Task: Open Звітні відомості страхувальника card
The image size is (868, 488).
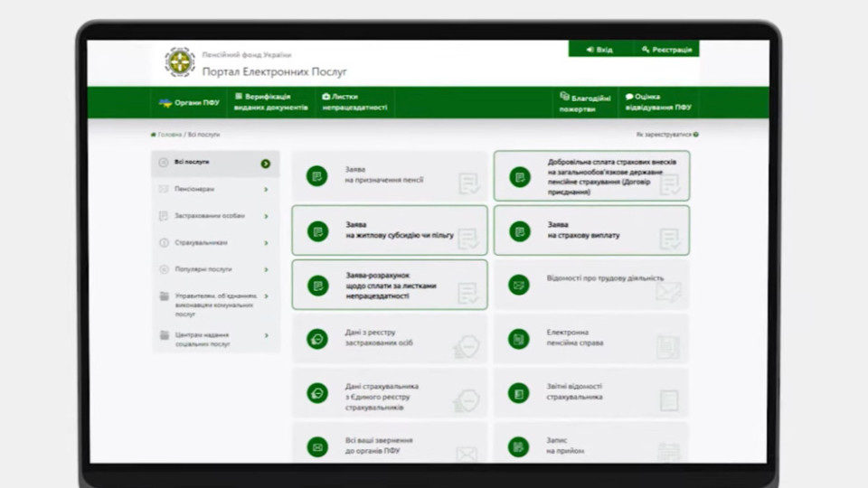Action: tap(591, 393)
